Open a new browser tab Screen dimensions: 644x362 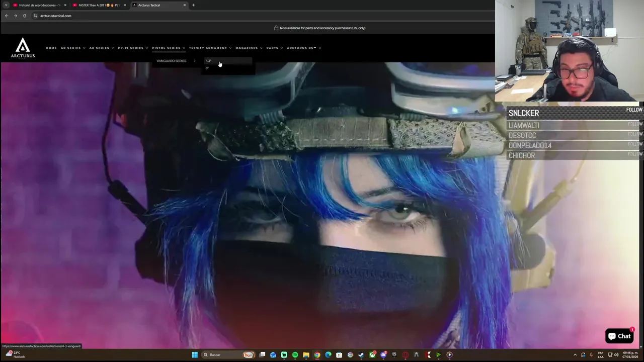point(194,5)
